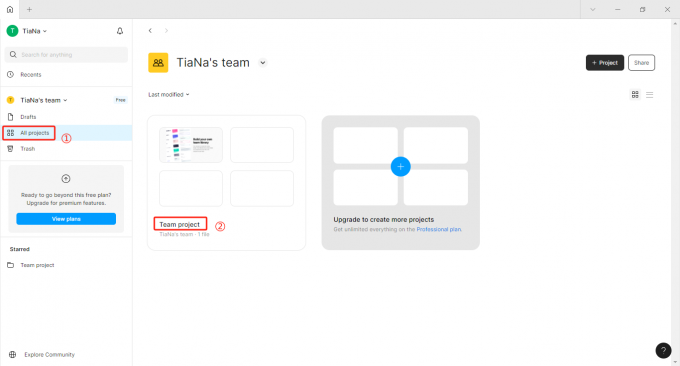Open Explore Community
The width and height of the screenshot is (680, 366).
49,354
